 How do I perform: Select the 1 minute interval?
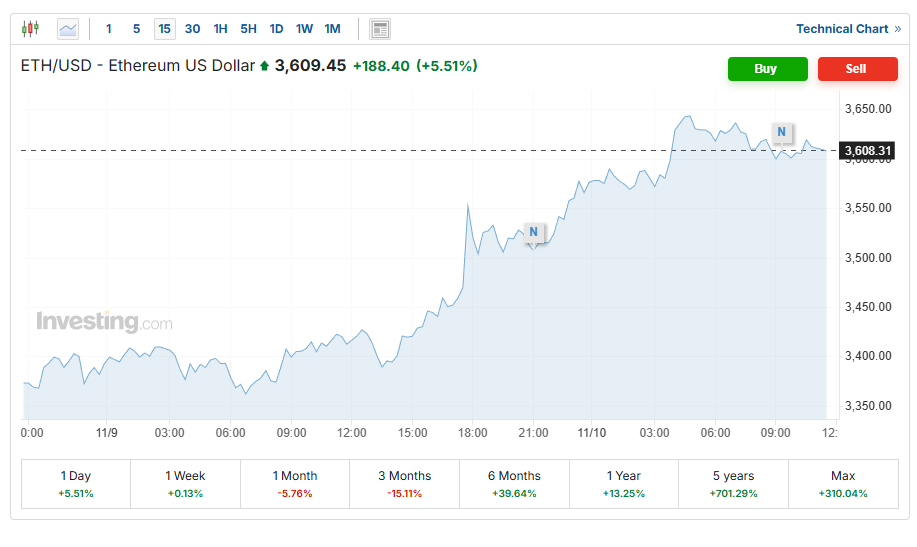click(109, 29)
